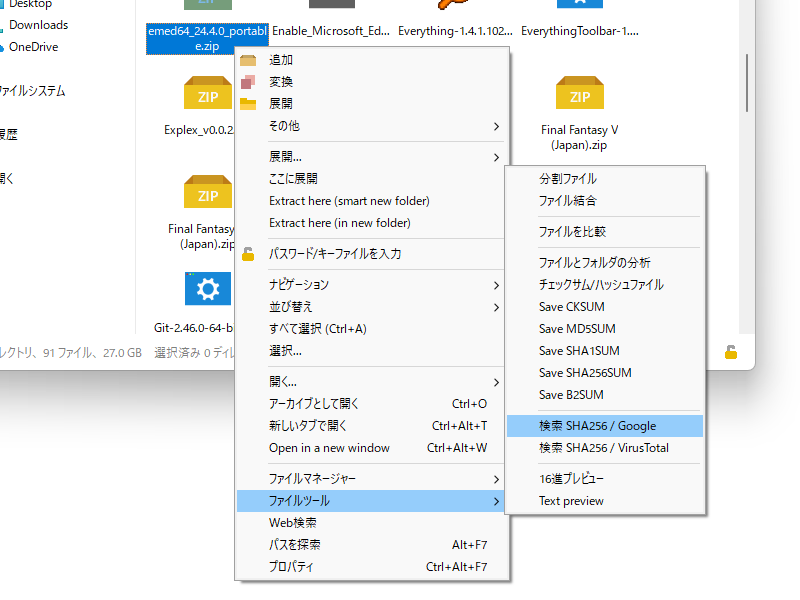800x600 pixels.
Task: Expand the 開く... submenu arrow
Action: click(x=496, y=382)
